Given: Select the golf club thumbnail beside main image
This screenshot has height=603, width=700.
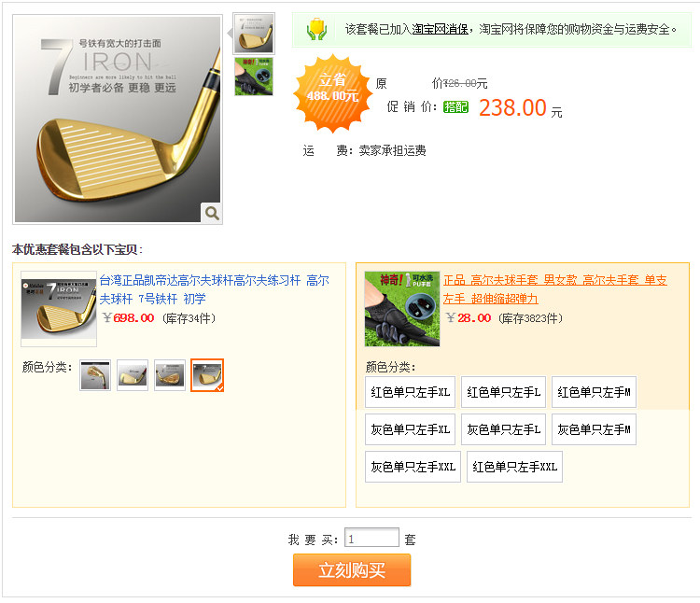Looking at the screenshot, I should coord(254,34).
